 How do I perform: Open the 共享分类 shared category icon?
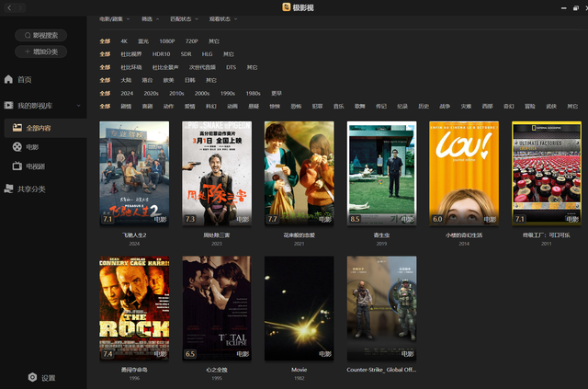pos(8,189)
